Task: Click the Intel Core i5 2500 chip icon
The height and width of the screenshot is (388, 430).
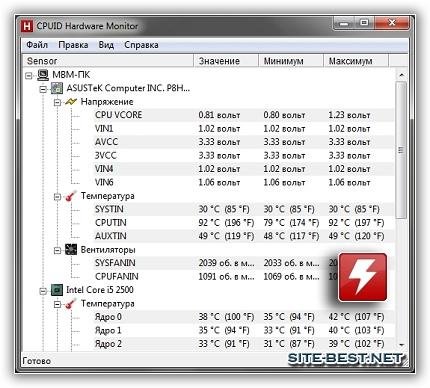Action: coord(57,290)
